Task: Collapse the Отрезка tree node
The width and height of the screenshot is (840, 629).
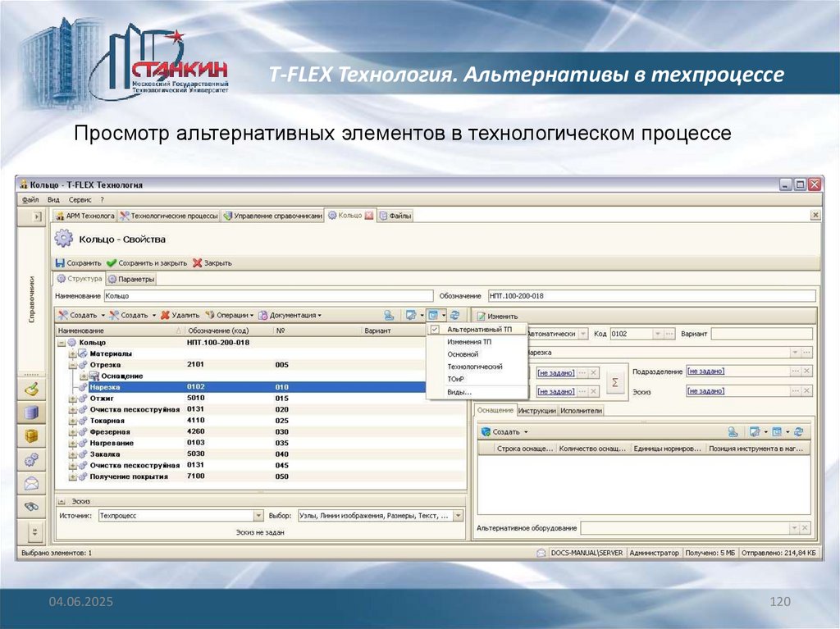Action: click(x=72, y=365)
